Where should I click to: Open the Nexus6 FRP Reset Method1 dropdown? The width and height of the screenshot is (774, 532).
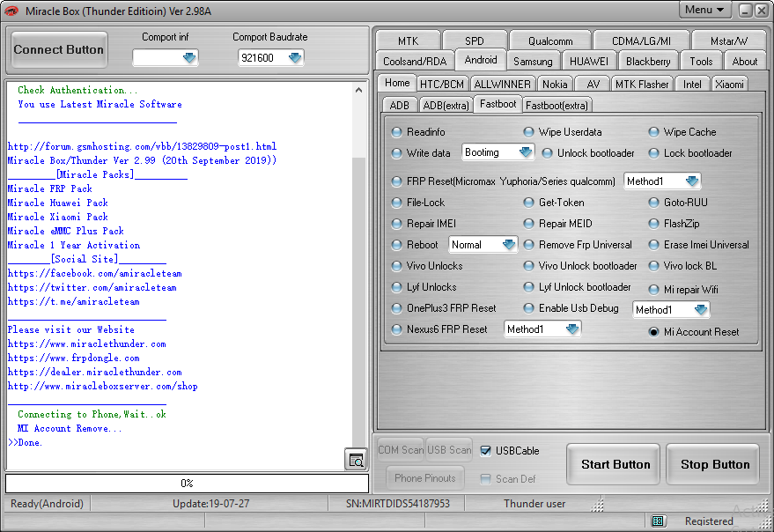572,329
